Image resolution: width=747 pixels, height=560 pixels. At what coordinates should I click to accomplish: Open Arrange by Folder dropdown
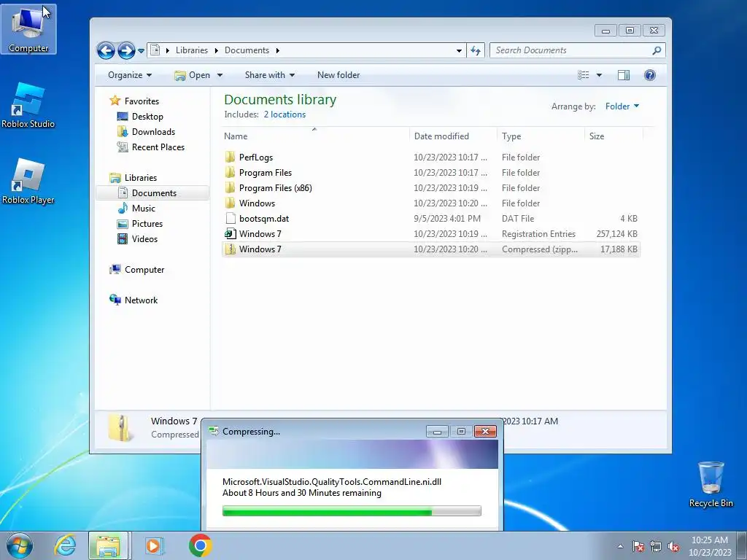tap(622, 106)
